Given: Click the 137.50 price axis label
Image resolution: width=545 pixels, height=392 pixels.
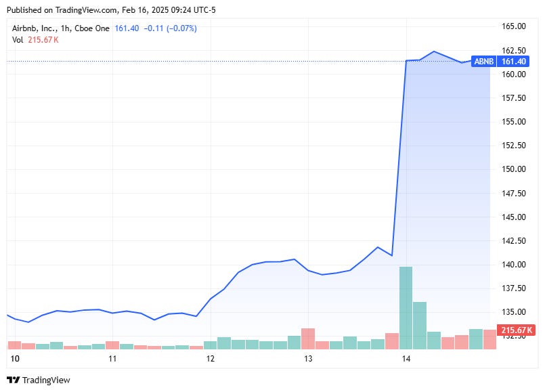Looking at the screenshot, I should tap(513, 288).
